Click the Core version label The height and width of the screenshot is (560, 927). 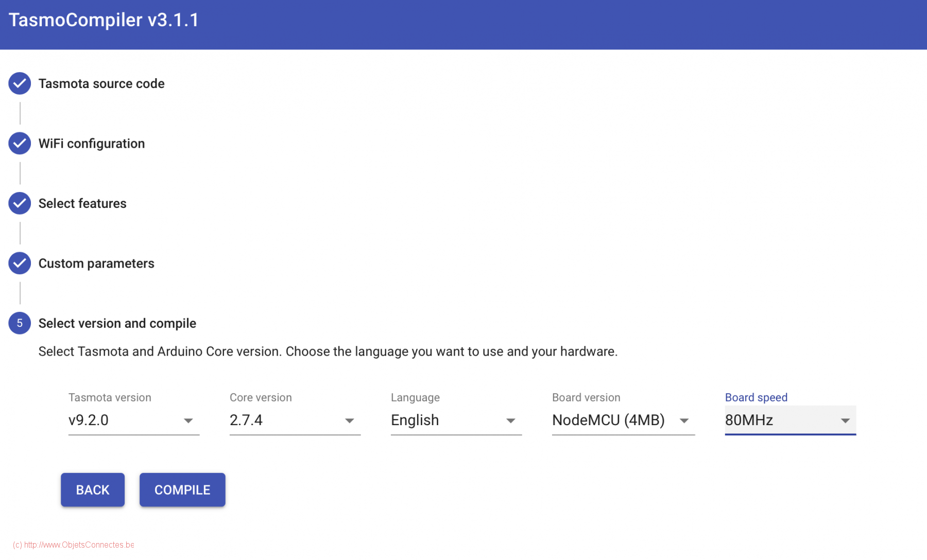coord(261,397)
